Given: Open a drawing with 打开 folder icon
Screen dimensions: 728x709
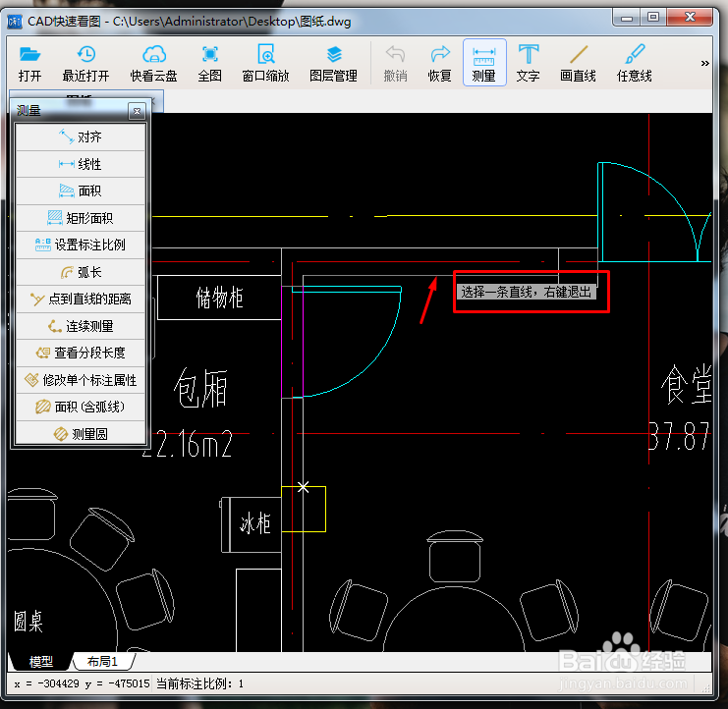Looking at the screenshot, I should (x=29, y=64).
